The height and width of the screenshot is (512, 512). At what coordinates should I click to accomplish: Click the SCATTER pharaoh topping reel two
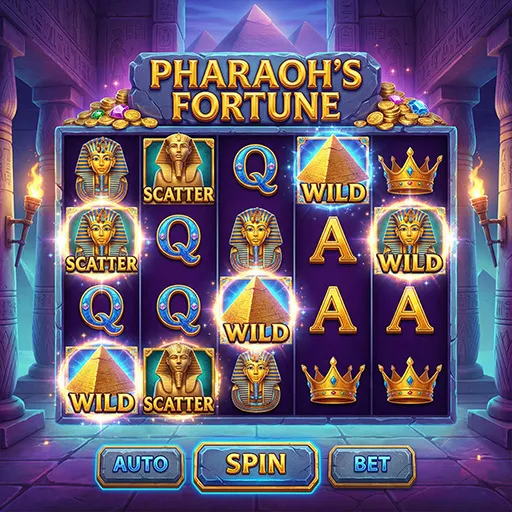tap(179, 169)
